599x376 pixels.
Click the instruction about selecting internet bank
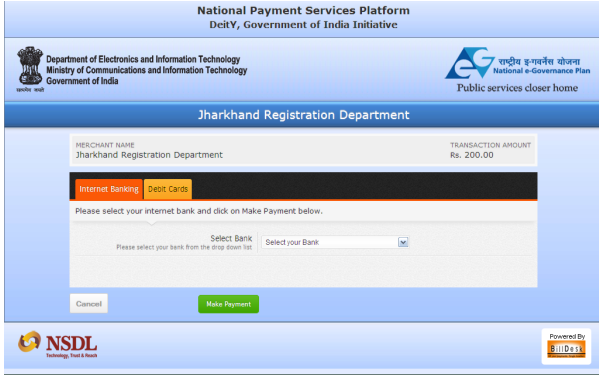point(199,211)
